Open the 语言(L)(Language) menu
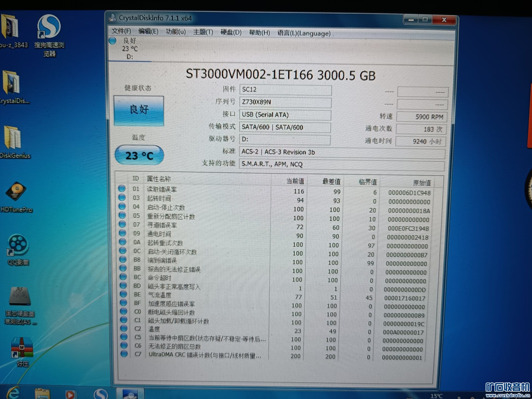 pyautogui.click(x=304, y=33)
